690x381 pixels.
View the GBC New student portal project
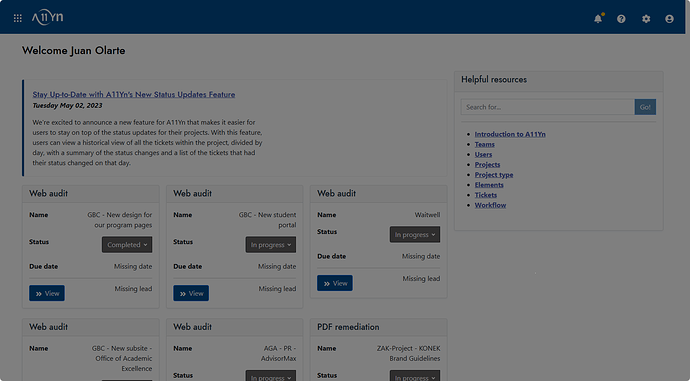coord(191,293)
